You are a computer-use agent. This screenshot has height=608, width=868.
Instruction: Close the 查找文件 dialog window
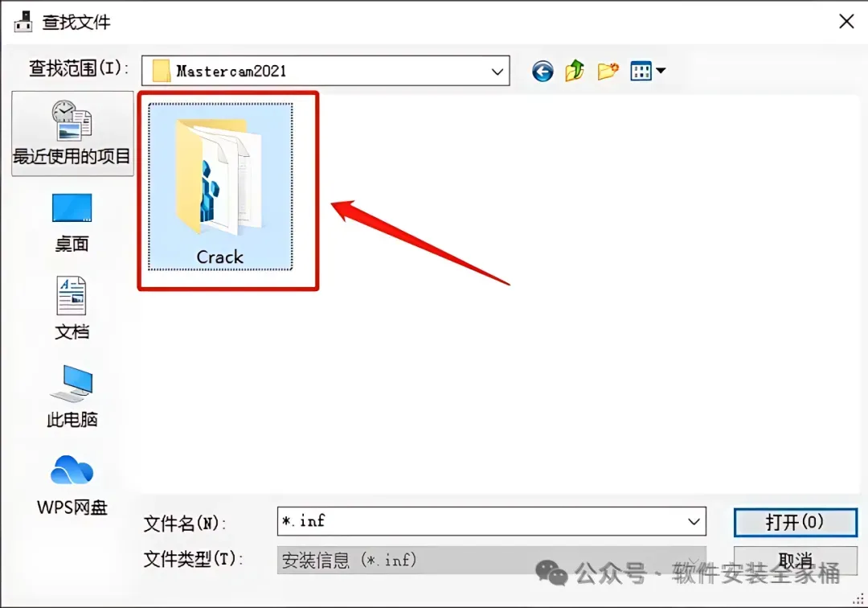(x=846, y=22)
